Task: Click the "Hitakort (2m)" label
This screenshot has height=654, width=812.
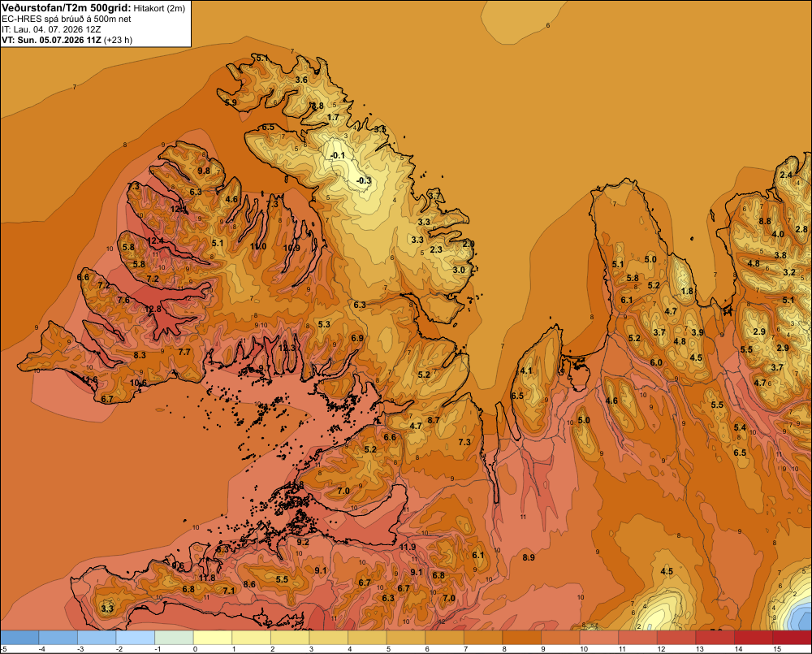Action: click(x=159, y=8)
